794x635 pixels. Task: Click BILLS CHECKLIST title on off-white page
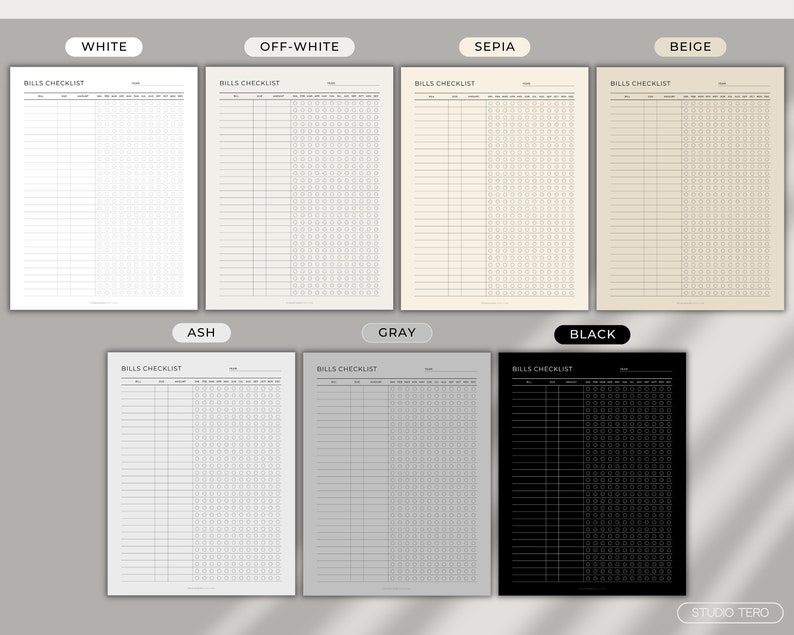249,83
